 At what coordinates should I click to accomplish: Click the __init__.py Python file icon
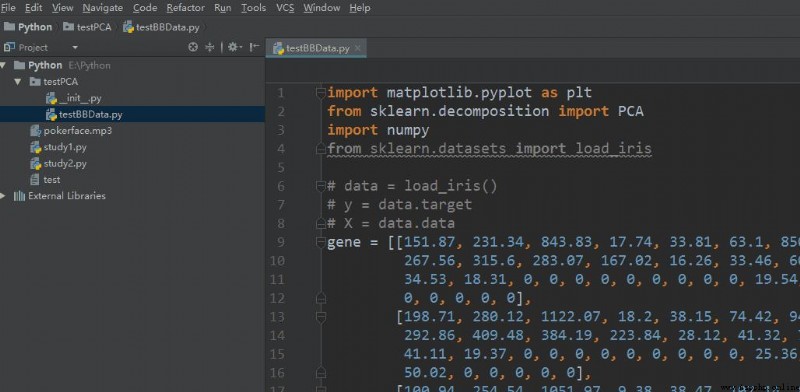pos(51,99)
